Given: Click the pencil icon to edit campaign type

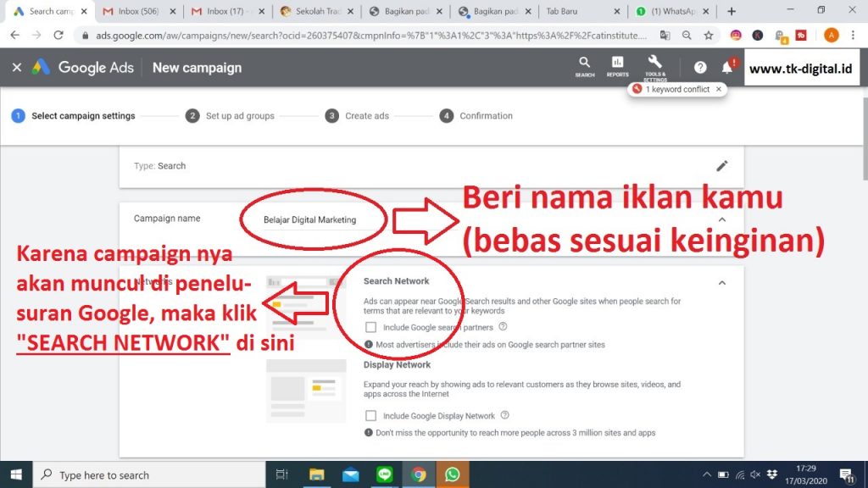Looking at the screenshot, I should 721,166.
